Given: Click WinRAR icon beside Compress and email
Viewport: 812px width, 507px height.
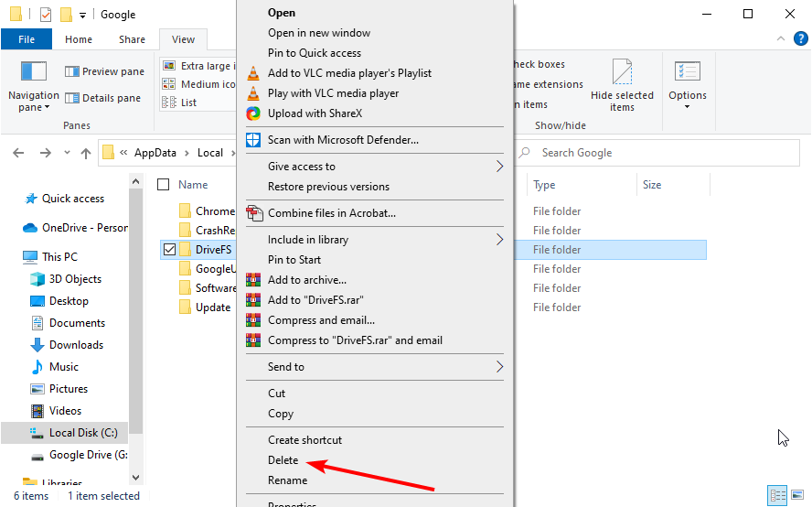Looking at the screenshot, I should pyautogui.click(x=252, y=320).
